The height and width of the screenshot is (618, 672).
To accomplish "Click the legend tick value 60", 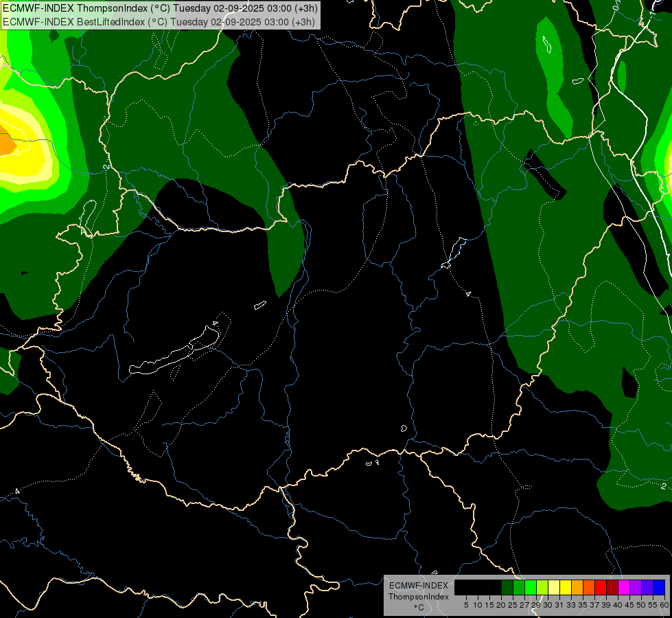I will click(x=664, y=605).
